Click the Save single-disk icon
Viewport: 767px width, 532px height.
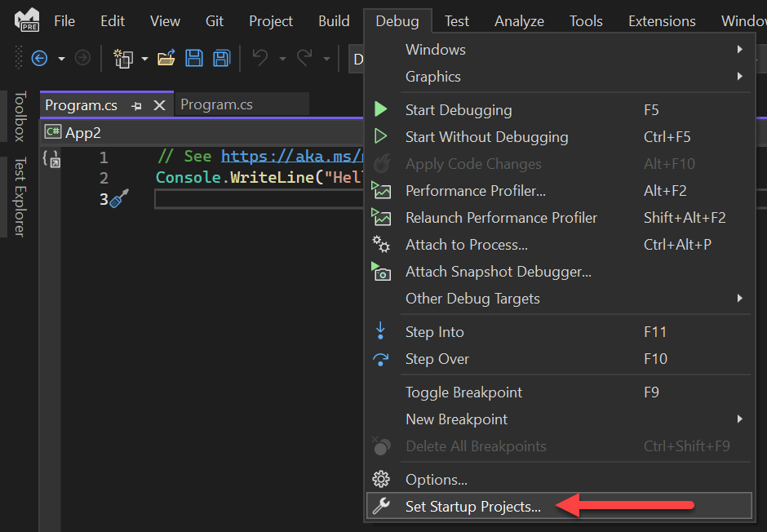pyautogui.click(x=194, y=58)
